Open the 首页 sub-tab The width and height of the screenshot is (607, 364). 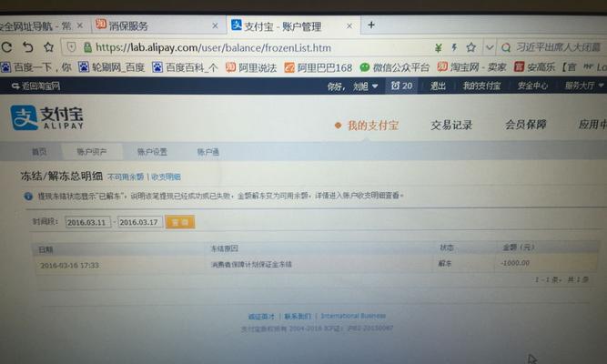point(39,151)
